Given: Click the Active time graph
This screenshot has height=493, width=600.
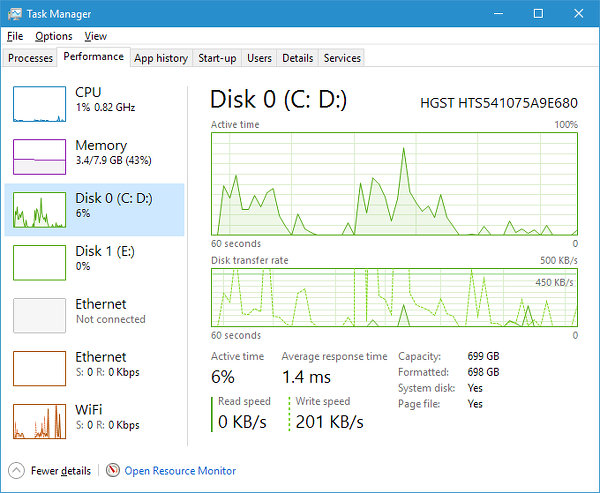Looking at the screenshot, I should [394, 184].
